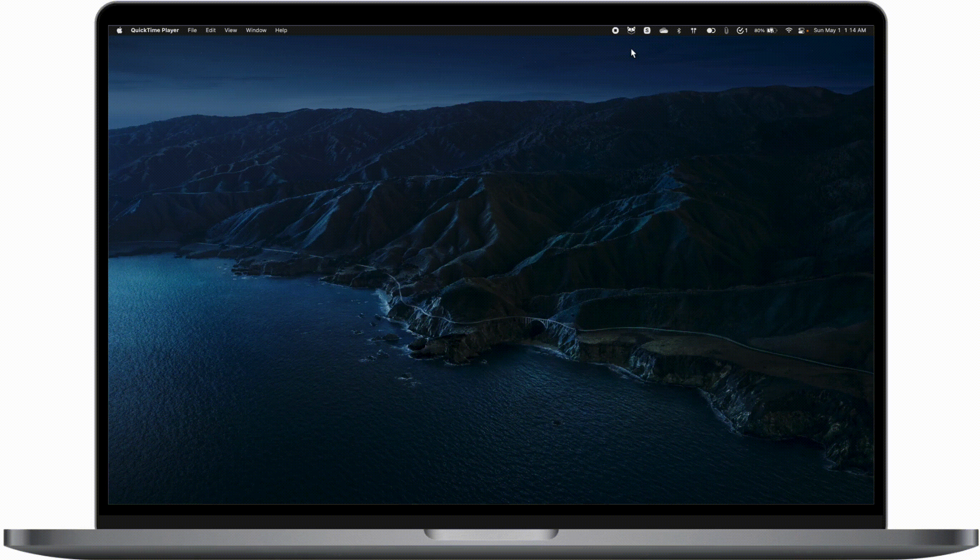Click the stop recording menu bar icon

coord(615,30)
